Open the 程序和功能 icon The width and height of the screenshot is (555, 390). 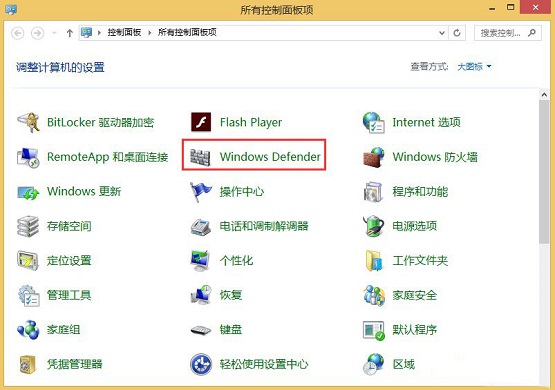(373, 192)
